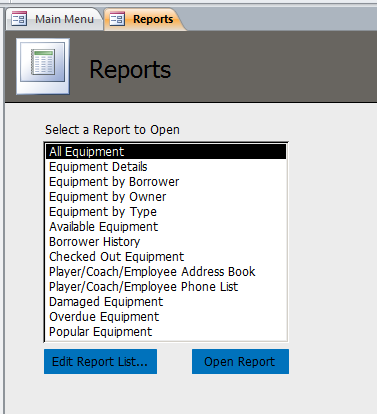Click the Edit Report List button
This screenshot has height=414, width=377.
pos(100,362)
